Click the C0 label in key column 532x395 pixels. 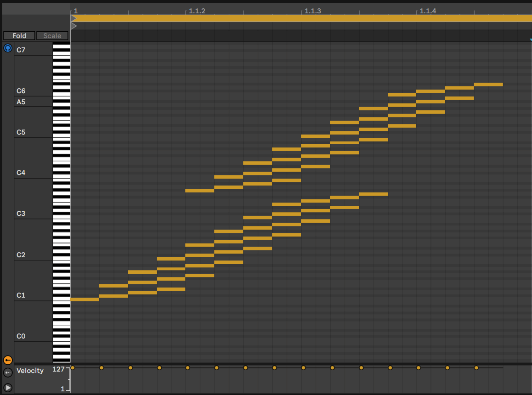pyautogui.click(x=21, y=336)
